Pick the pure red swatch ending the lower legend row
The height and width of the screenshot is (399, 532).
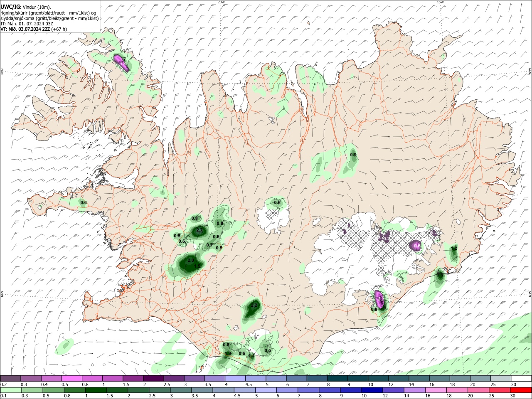521,390
